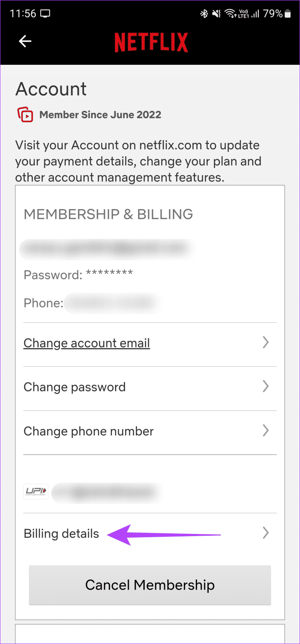300x644 pixels.
Task: Tap the Wi-Fi status icon
Action: coord(230,14)
